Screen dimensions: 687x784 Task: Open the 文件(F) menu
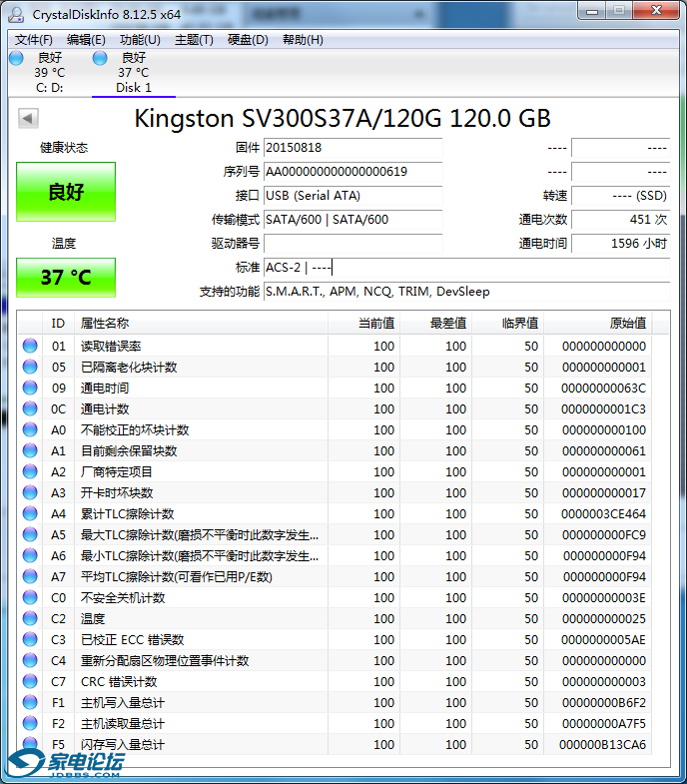(34, 40)
